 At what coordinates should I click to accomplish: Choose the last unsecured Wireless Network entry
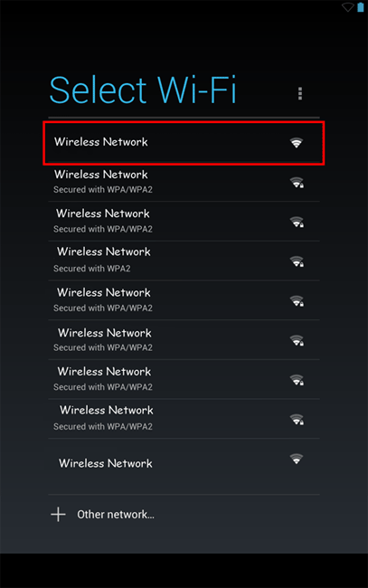click(x=184, y=466)
